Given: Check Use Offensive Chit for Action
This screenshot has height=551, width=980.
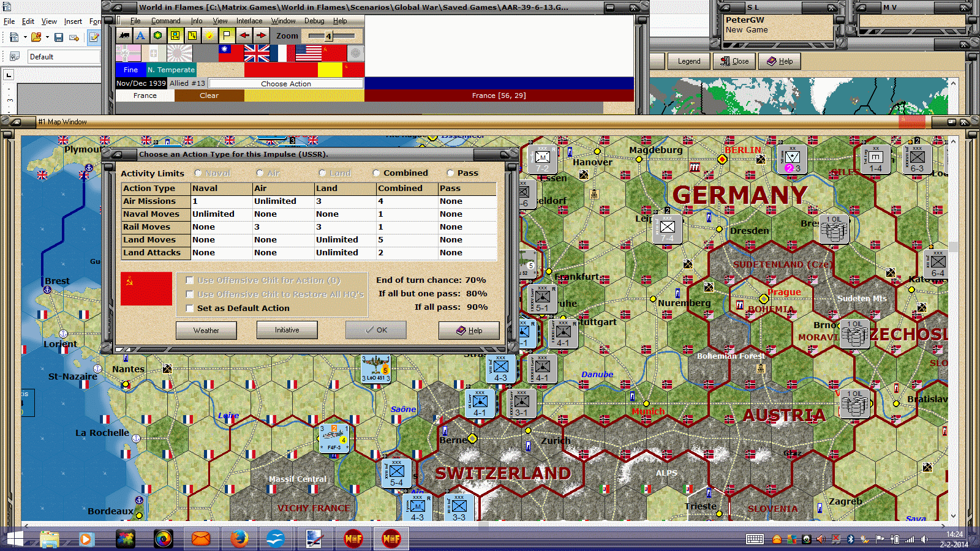Looking at the screenshot, I should pos(190,280).
